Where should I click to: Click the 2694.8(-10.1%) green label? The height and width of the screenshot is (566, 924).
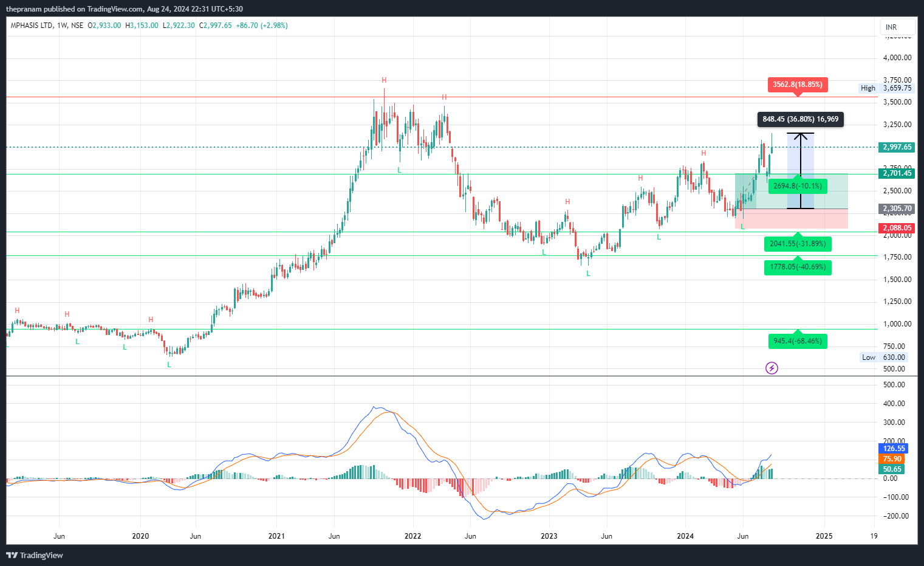point(798,186)
